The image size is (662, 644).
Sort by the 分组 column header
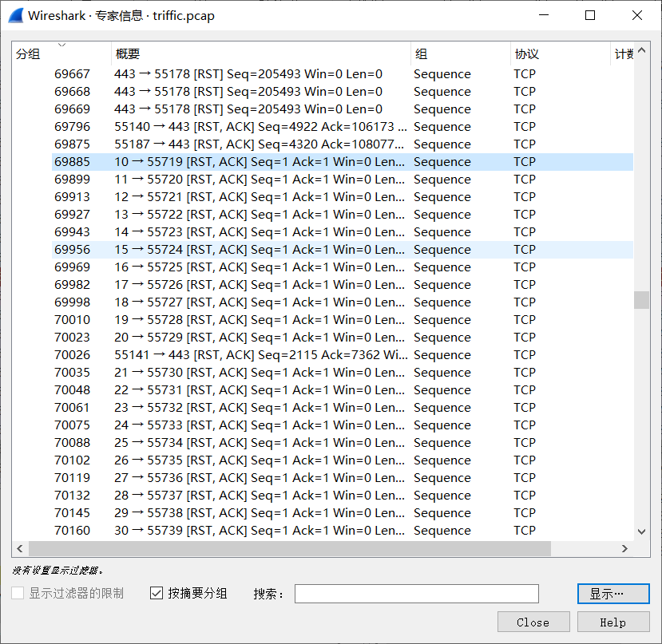pyautogui.click(x=61, y=53)
